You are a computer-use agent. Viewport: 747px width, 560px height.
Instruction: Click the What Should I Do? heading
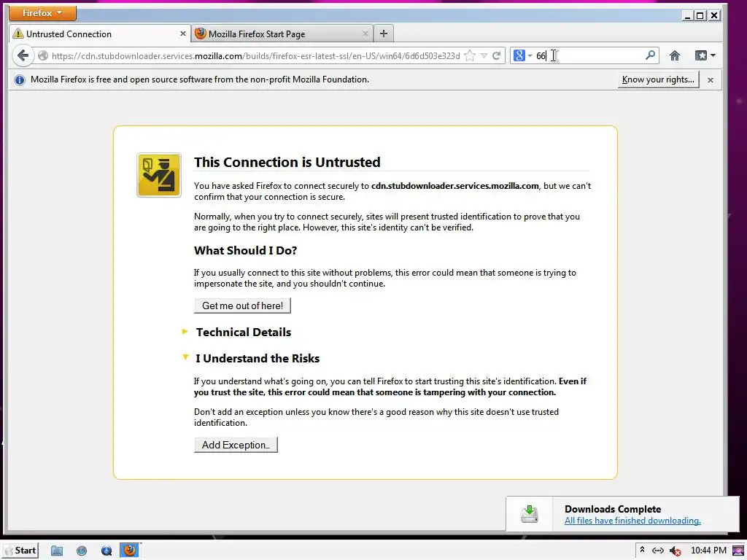tap(245, 251)
